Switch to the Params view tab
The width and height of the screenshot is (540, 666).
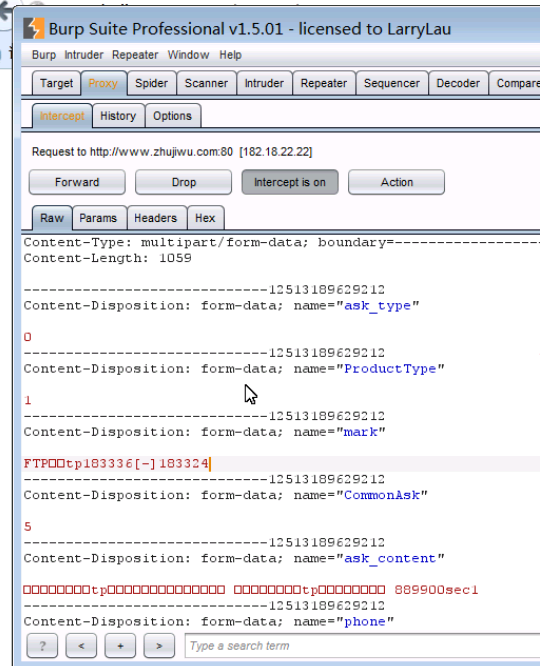click(98, 218)
